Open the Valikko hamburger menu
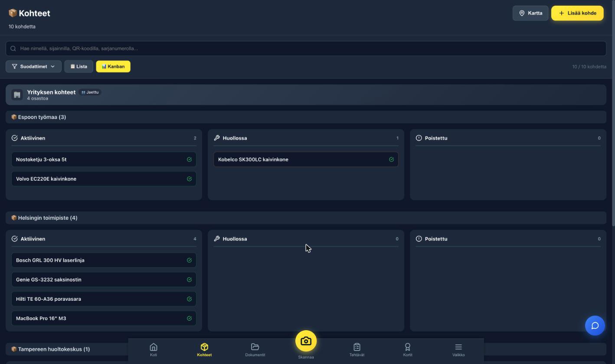Screen dimensions: 615x364 point(458,350)
